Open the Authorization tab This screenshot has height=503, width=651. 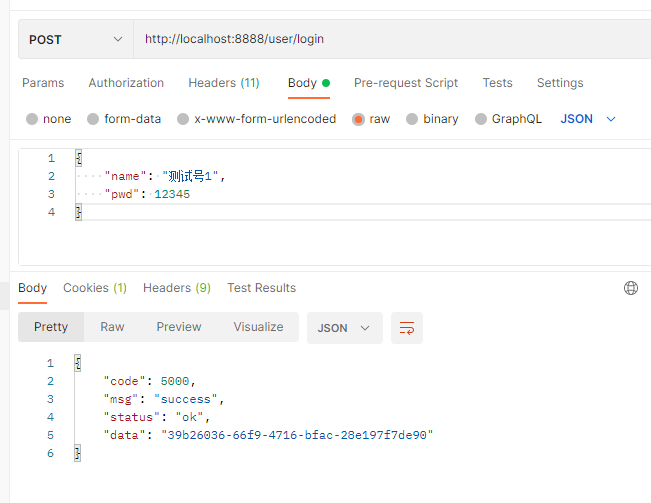tap(126, 83)
